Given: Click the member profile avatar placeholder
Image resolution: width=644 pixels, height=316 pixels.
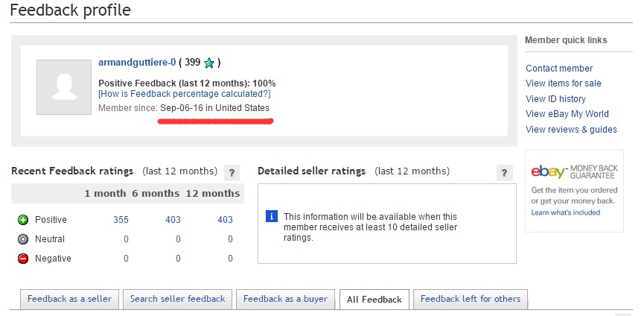Looking at the screenshot, I should tap(63, 86).
